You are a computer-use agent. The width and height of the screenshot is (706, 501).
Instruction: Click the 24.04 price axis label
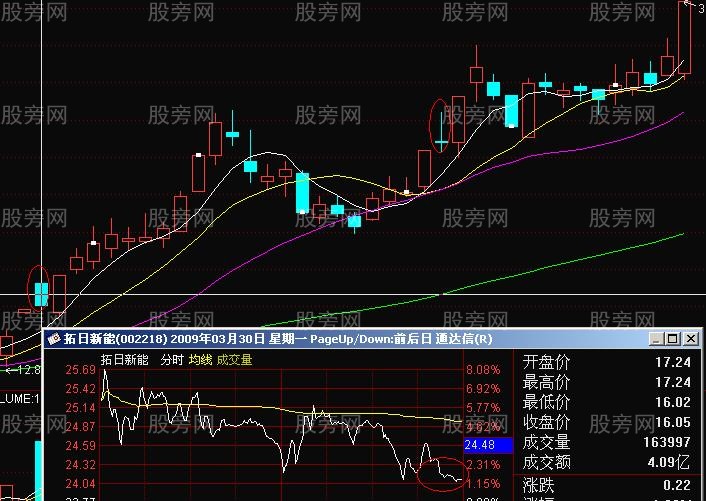81,484
